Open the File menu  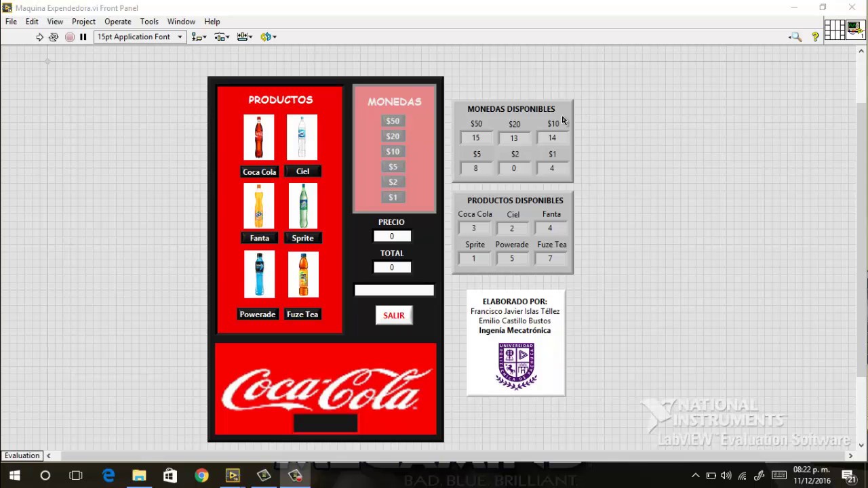11,22
